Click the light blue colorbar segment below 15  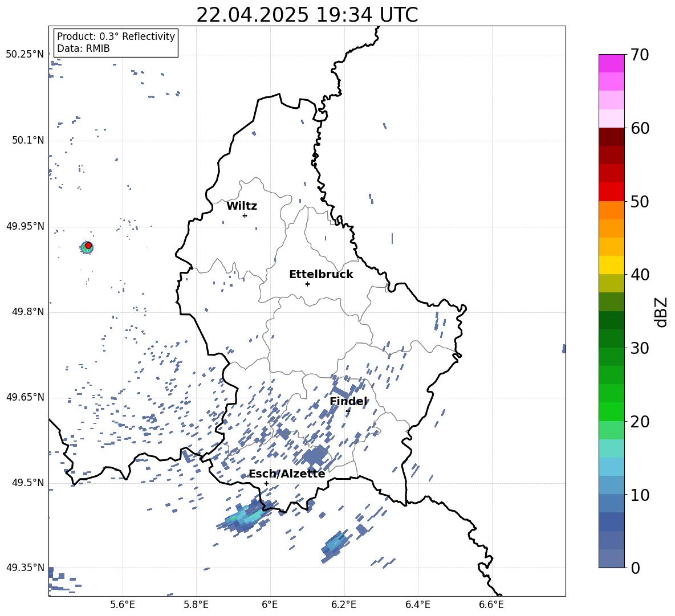coord(612,467)
